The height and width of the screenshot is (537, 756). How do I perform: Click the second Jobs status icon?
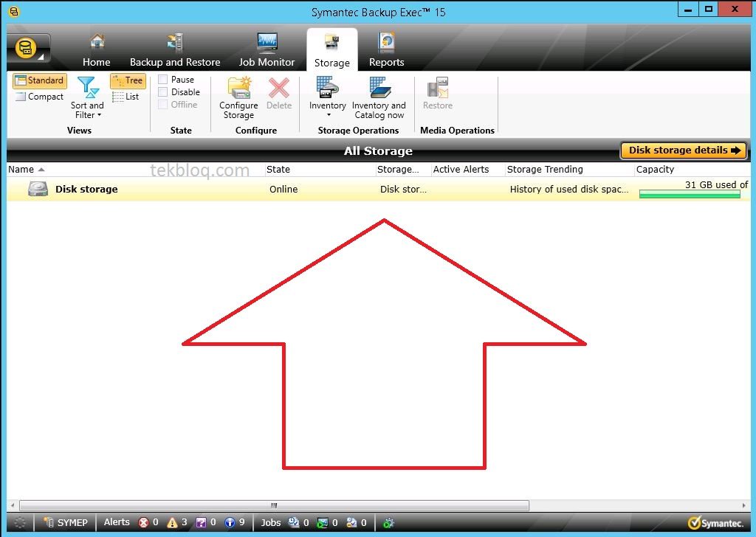323,522
